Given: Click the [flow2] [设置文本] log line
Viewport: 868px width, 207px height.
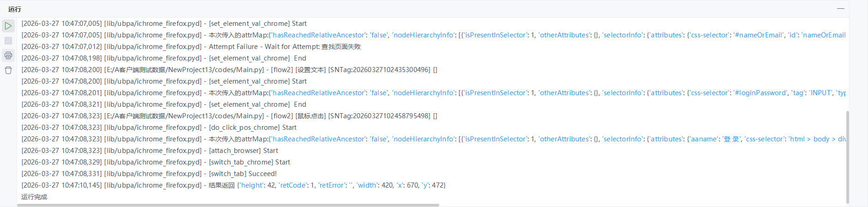Looking at the screenshot, I should pos(229,70).
